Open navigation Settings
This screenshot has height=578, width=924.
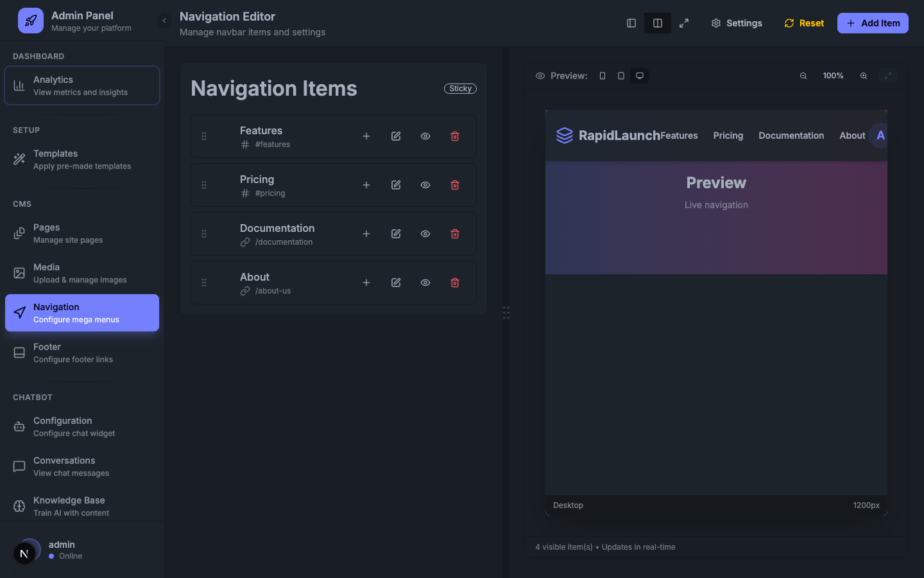737,23
